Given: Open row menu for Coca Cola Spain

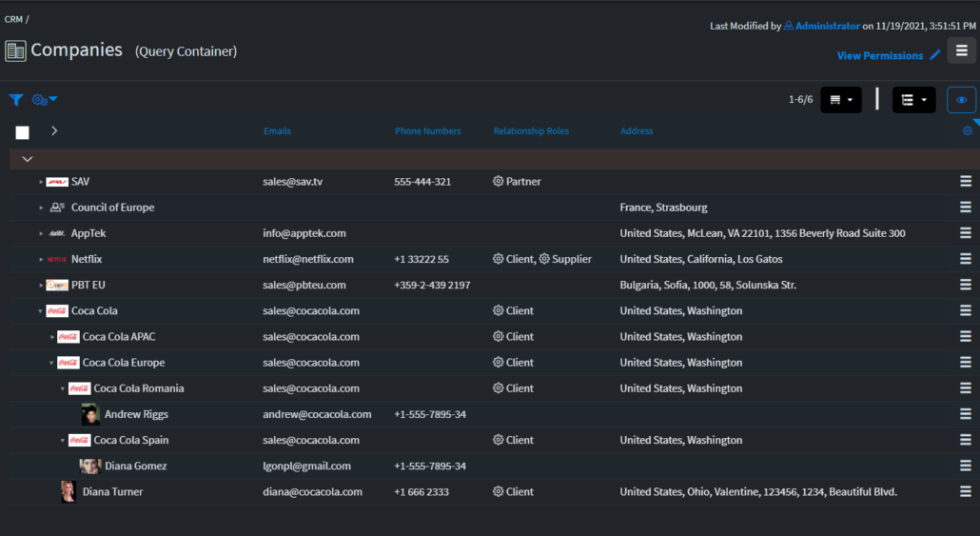Looking at the screenshot, I should 966,440.
